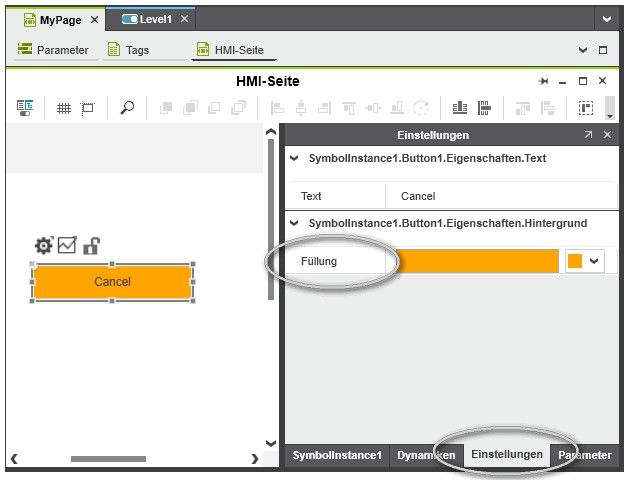629x485 pixels.
Task: Select the orange Cancel button on canvas
Action: [112, 282]
